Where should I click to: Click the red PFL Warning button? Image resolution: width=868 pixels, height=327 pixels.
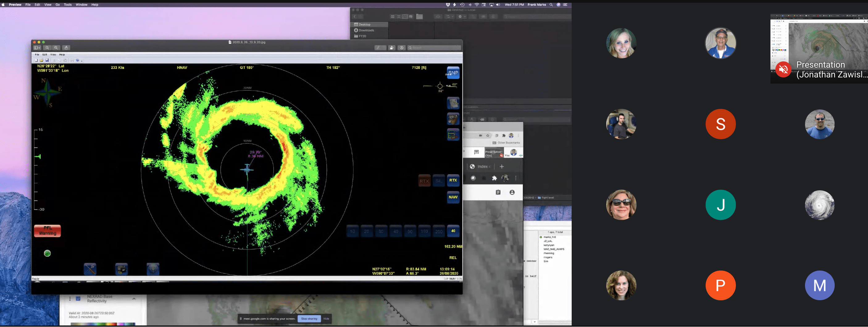tap(48, 231)
